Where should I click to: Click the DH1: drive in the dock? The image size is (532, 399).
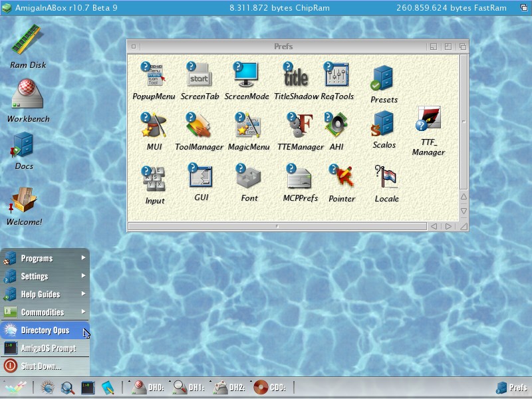click(x=188, y=387)
